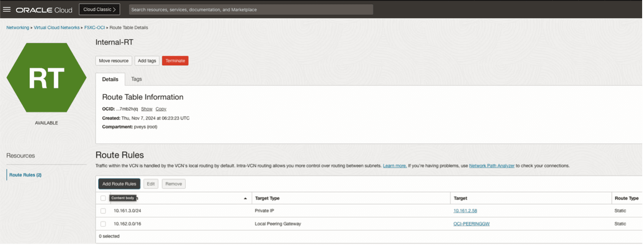Select the header select-all checkbox
This screenshot has width=644, height=245.
[x=103, y=198]
